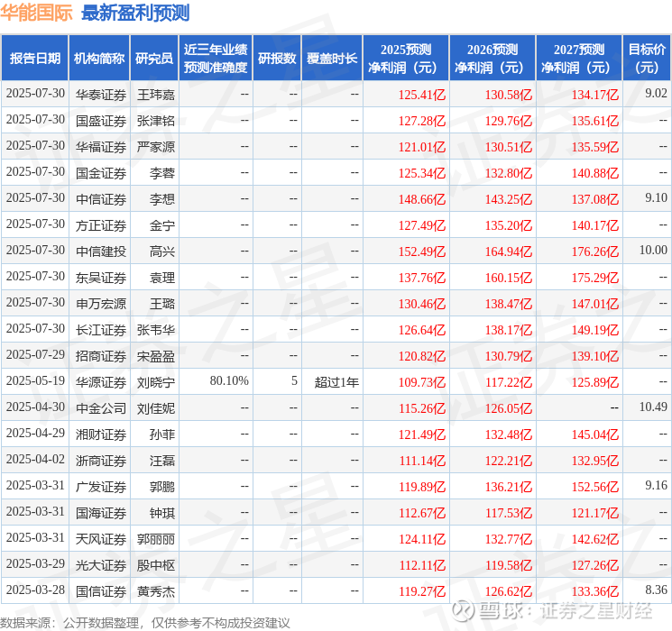
Task: Click 湘财证券 institution cell
Action: coord(101,434)
